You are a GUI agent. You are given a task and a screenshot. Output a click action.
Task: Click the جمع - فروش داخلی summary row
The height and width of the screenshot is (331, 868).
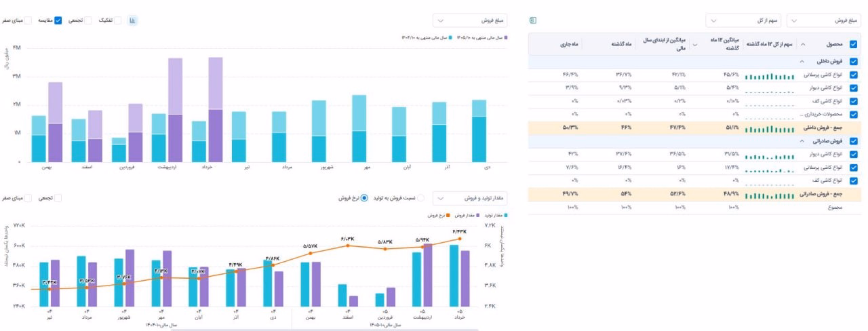point(694,128)
